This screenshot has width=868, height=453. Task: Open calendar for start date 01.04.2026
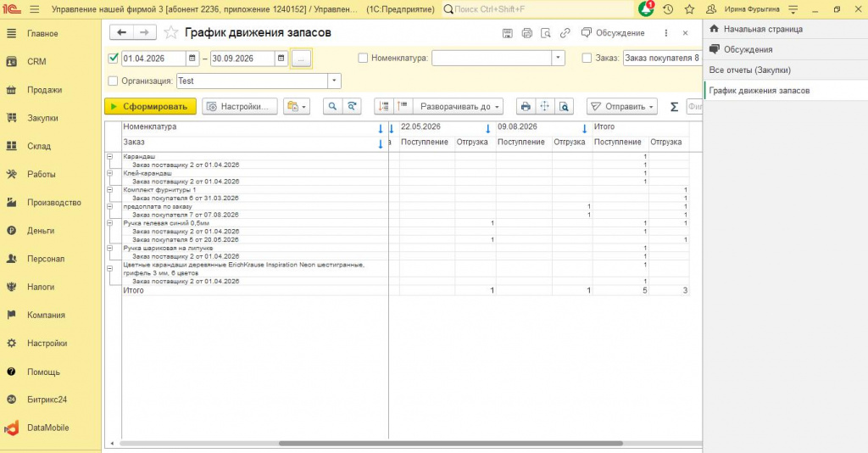[x=192, y=59]
